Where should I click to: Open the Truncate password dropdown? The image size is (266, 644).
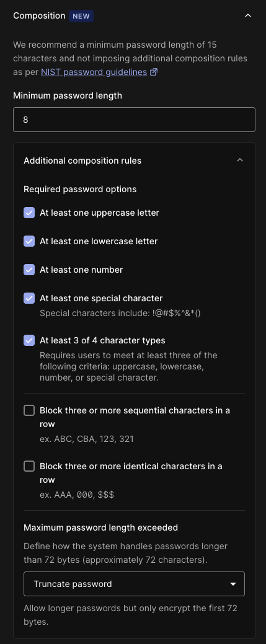(134, 584)
